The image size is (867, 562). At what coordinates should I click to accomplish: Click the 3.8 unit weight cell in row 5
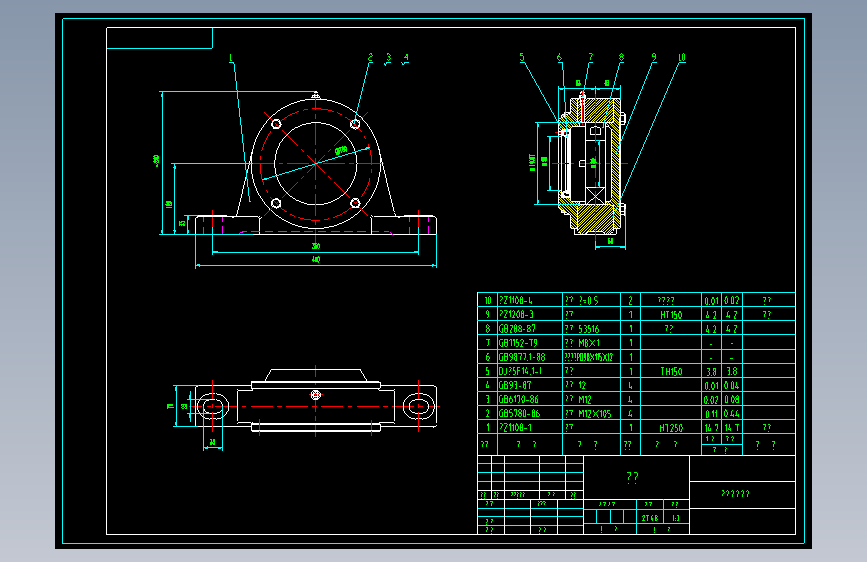point(712,371)
